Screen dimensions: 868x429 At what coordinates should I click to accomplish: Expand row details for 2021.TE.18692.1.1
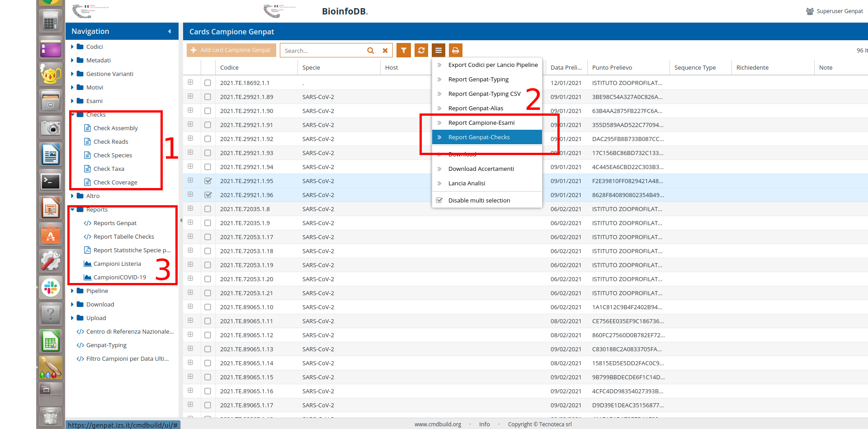(x=190, y=83)
